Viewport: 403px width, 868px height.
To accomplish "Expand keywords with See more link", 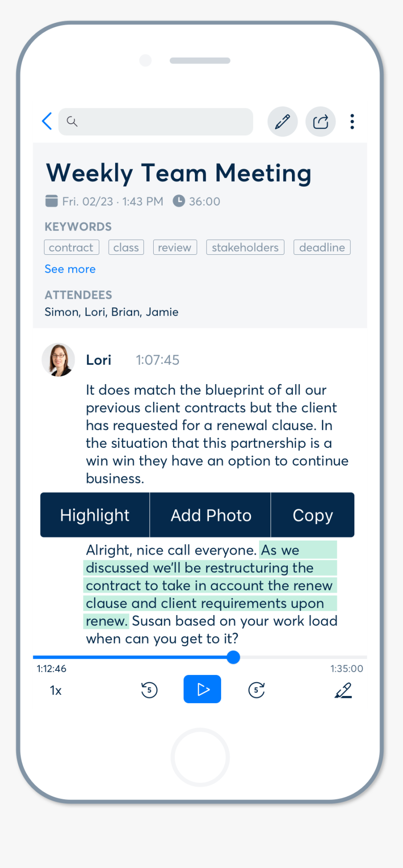I will (x=70, y=269).
